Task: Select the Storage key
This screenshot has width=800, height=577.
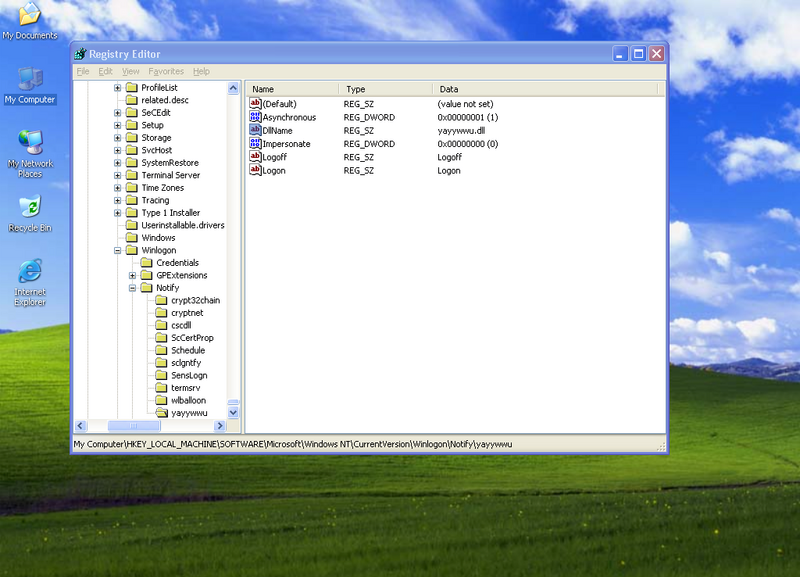Action: (x=156, y=138)
